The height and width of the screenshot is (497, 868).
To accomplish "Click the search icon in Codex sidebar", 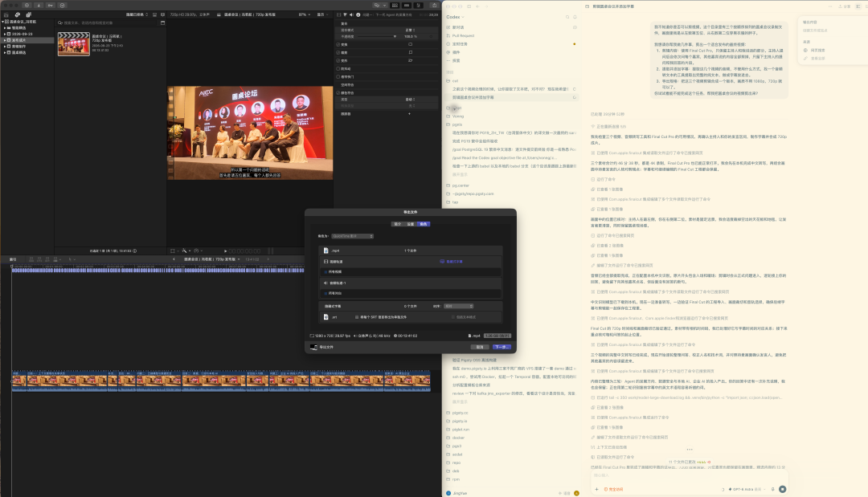I will [x=567, y=17].
